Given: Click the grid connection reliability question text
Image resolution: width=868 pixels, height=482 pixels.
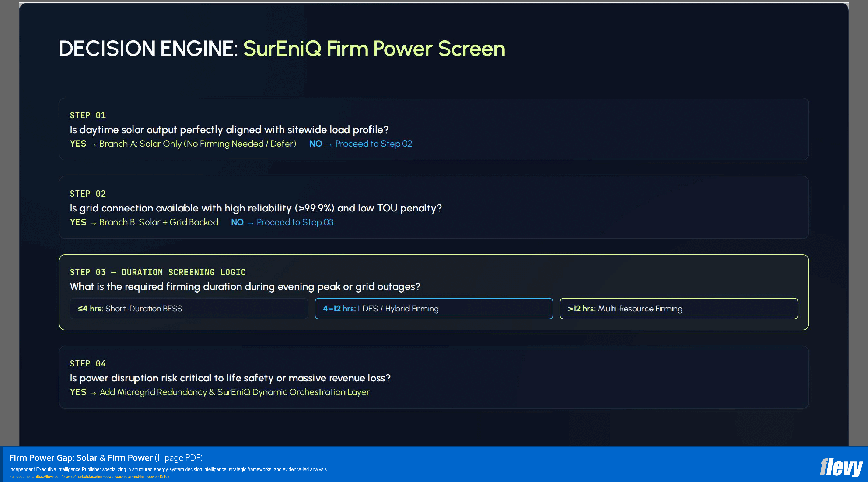Looking at the screenshot, I should [x=256, y=208].
